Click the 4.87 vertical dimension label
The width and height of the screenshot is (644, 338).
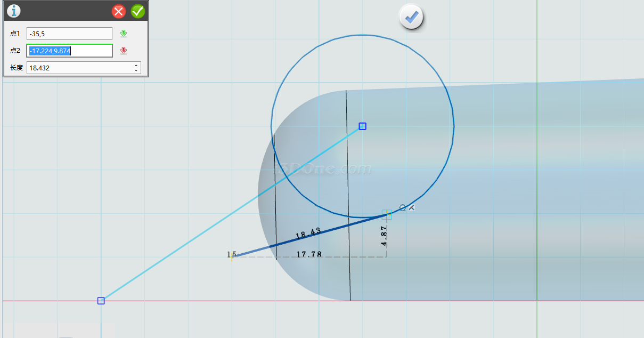[x=384, y=235]
